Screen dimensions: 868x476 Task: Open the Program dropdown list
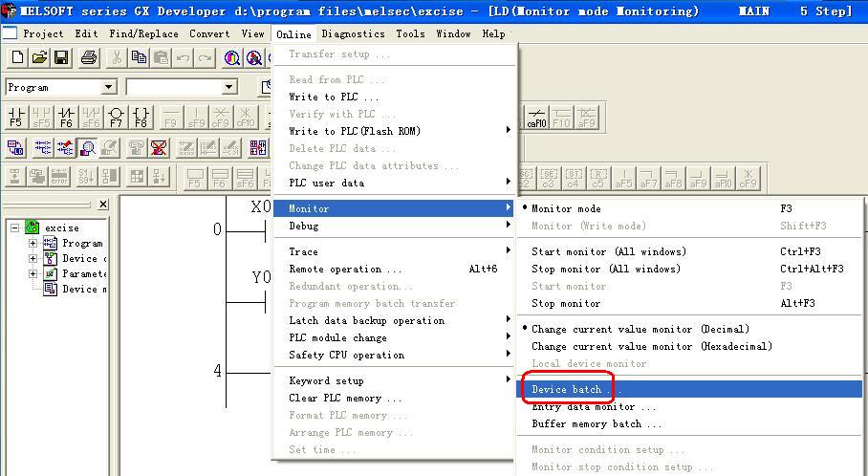pos(108,87)
